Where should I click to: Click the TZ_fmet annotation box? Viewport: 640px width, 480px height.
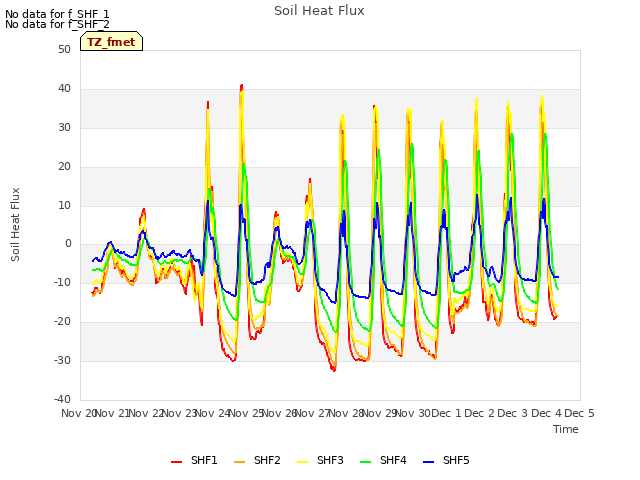[111, 41]
